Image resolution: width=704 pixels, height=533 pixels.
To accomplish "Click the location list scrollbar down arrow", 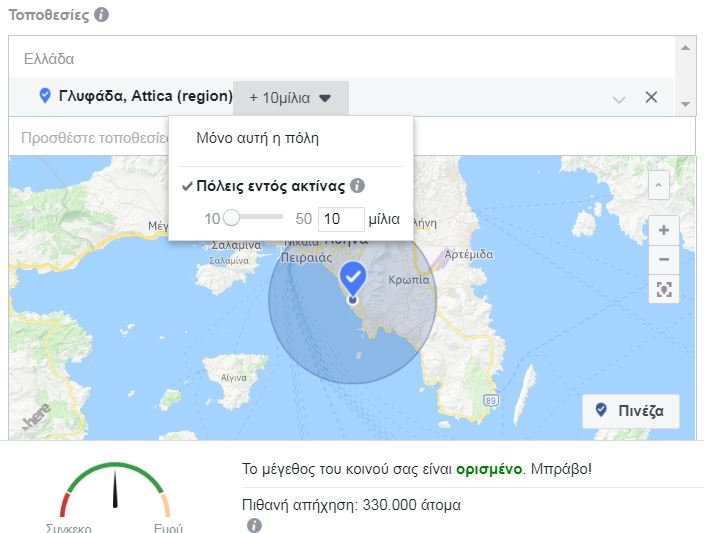I will coord(685,104).
